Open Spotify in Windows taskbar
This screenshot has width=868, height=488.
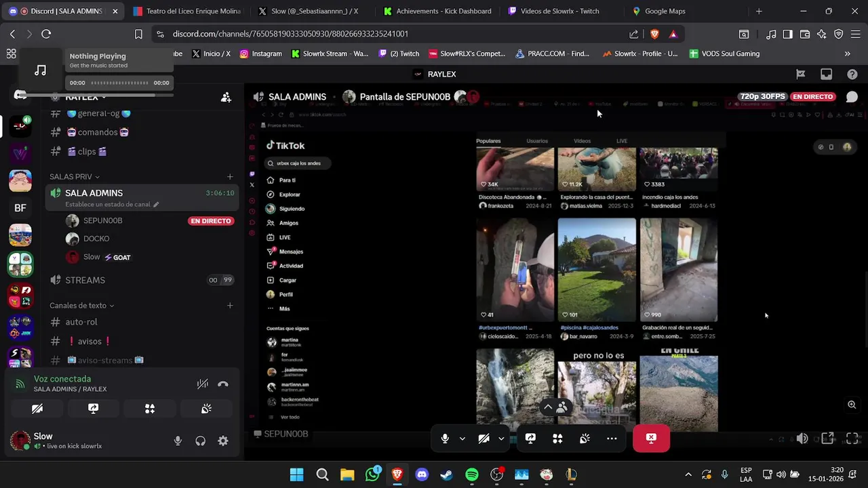(472, 475)
